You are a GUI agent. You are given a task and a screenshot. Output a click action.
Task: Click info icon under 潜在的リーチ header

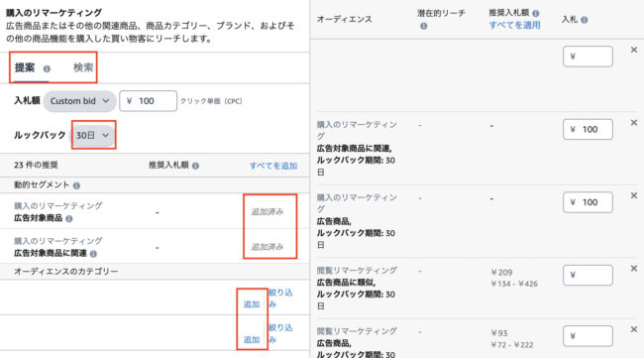click(x=423, y=26)
